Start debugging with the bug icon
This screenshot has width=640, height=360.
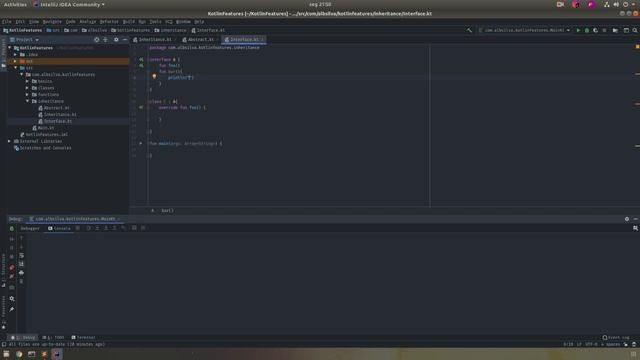587,30
